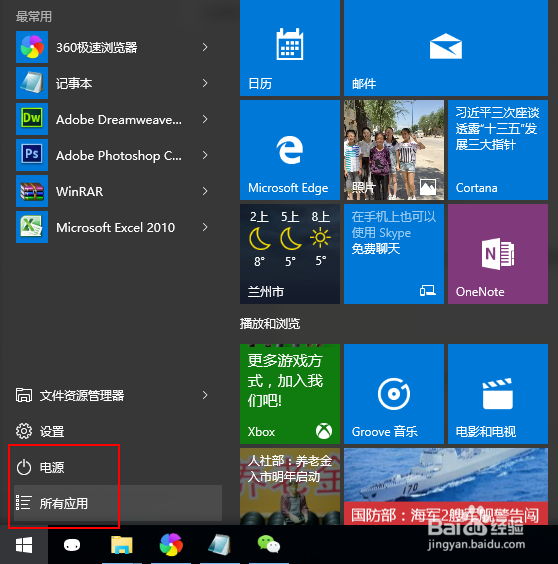Expand the 360极速浏览器 jump list arrow
The image size is (558, 564).
point(205,47)
